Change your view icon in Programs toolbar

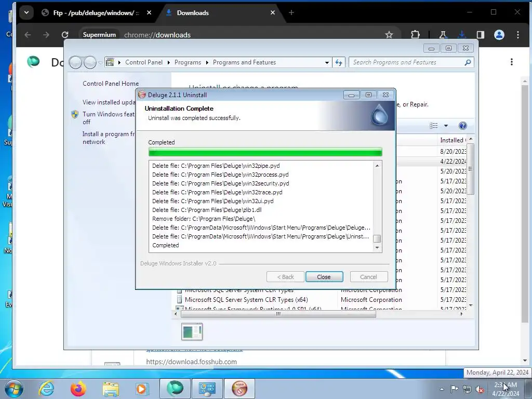pyautogui.click(x=434, y=126)
